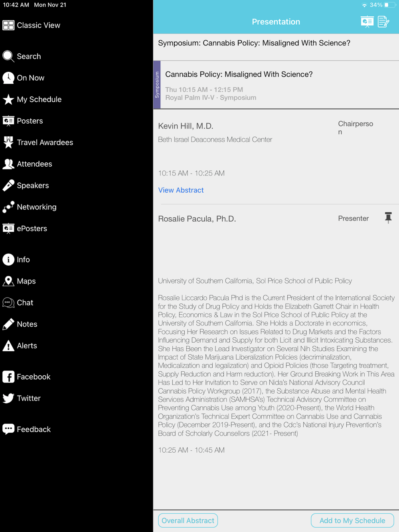Select 'Royal Palm IV-V · Symposium' location text

(211, 98)
